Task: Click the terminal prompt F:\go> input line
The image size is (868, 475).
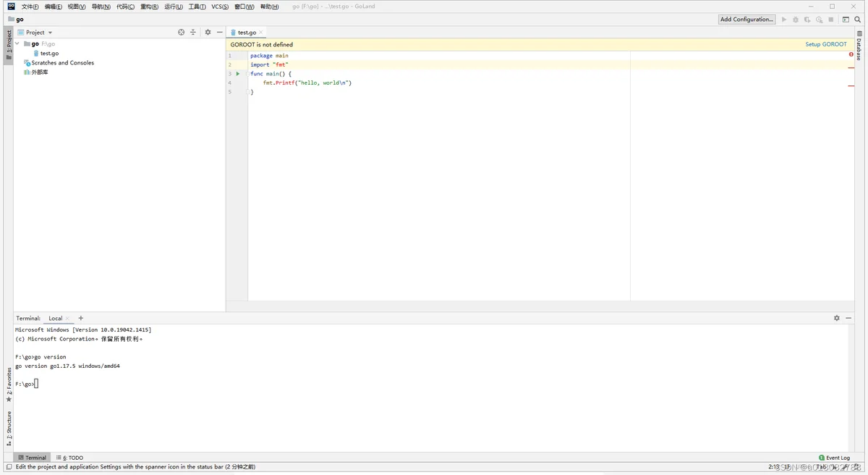Action: tap(26, 384)
